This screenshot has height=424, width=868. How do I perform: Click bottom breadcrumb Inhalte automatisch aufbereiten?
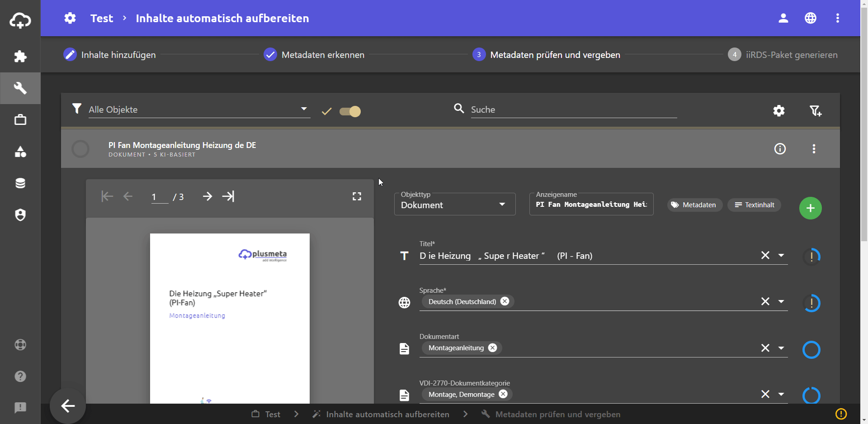[x=381, y=414]
